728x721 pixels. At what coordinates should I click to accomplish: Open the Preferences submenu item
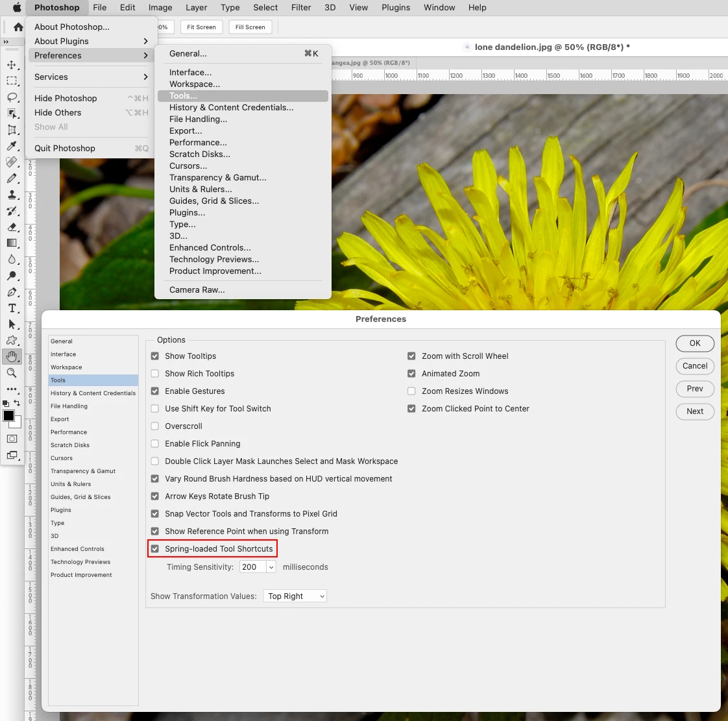[91, 56]
